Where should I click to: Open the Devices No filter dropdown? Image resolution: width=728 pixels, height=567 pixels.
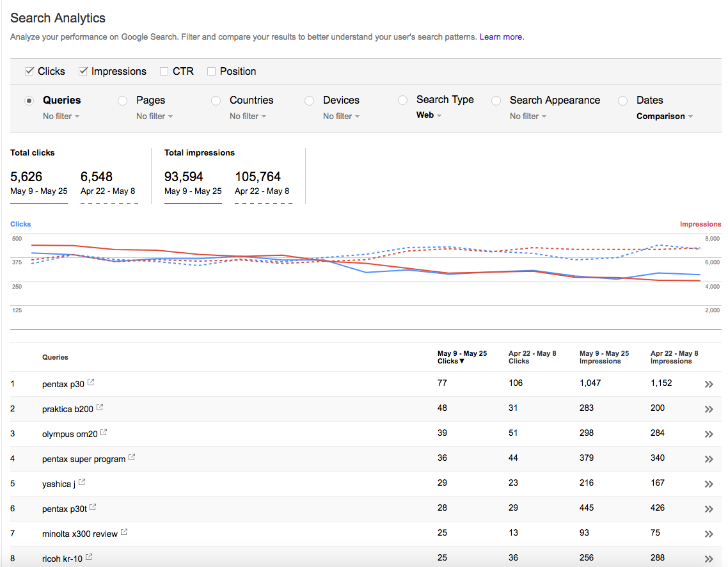tap(341, 116)
